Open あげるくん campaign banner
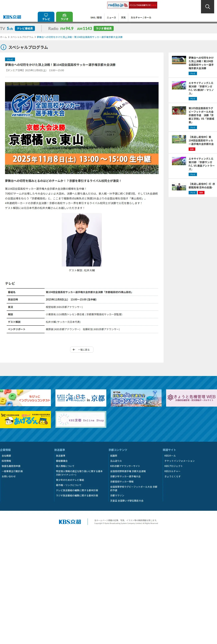 tap(26, 419)
